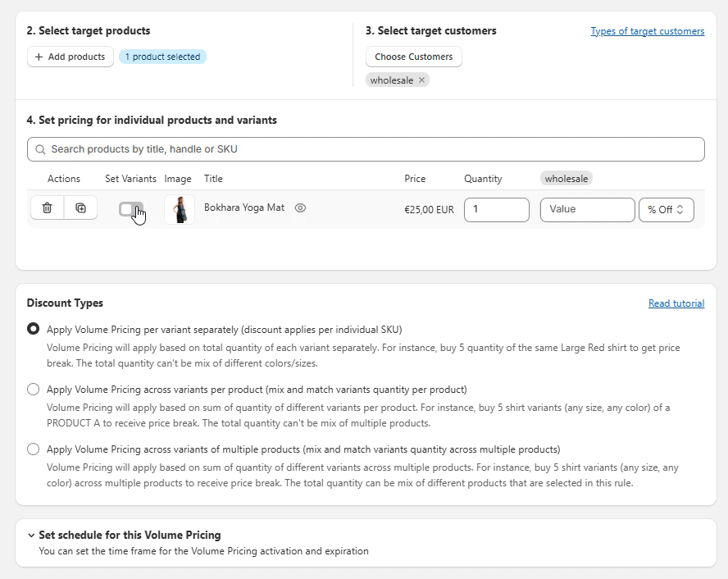728x579 pixels.
Task: Click the Quantity input field
Action: (496, 210)
